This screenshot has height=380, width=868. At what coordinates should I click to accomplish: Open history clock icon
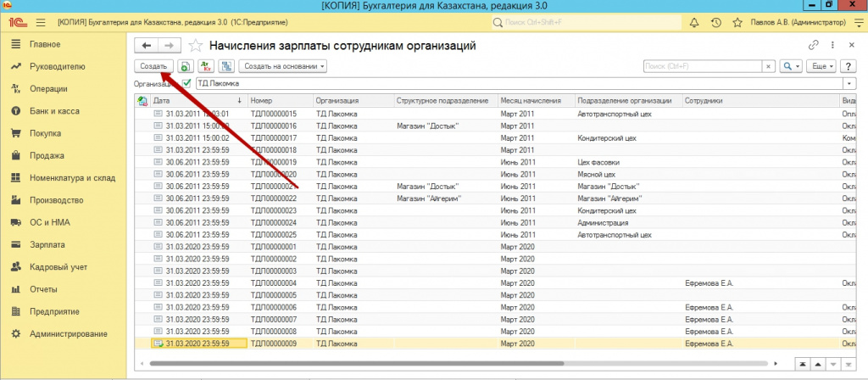click(715, 23)
